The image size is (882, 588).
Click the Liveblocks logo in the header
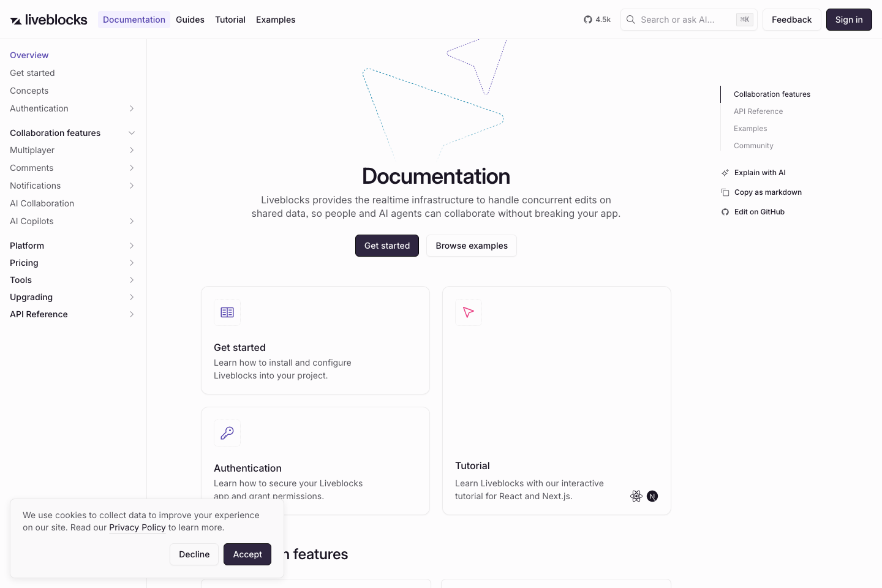coord(48,19)
